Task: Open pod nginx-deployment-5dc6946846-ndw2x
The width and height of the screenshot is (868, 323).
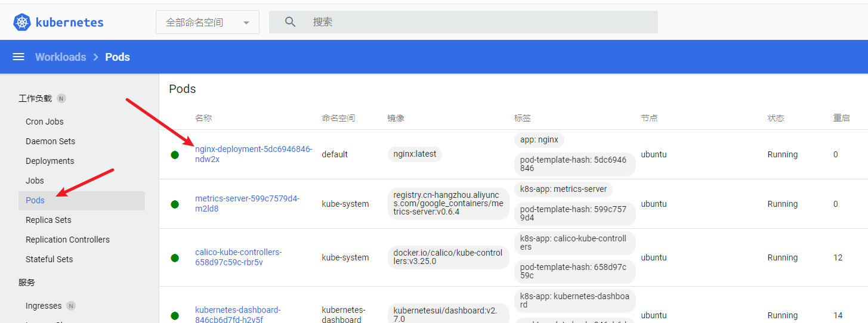Action: [254, 154]
